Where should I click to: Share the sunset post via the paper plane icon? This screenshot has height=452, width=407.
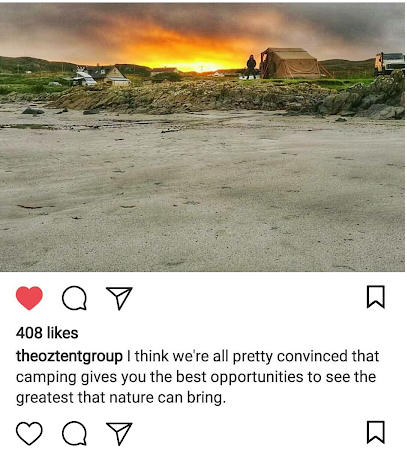(x=119, y=298)
